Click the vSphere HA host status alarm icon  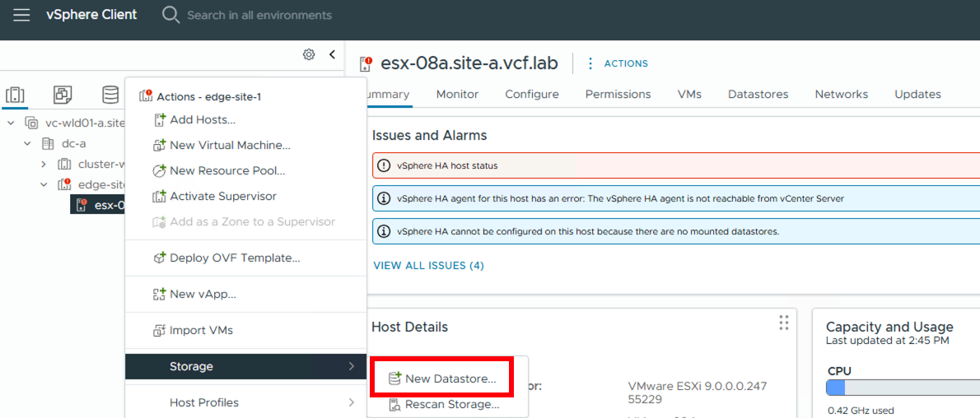point(384,165)
